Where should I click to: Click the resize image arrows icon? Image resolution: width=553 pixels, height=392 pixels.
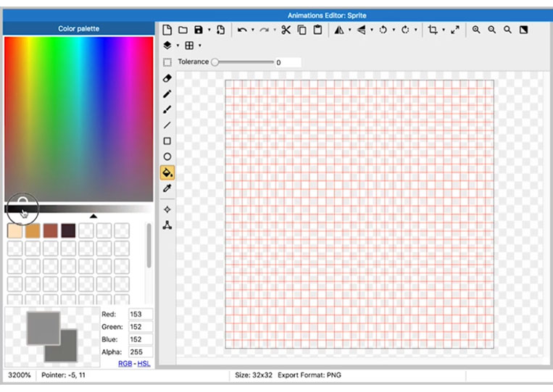coord(455,30)
